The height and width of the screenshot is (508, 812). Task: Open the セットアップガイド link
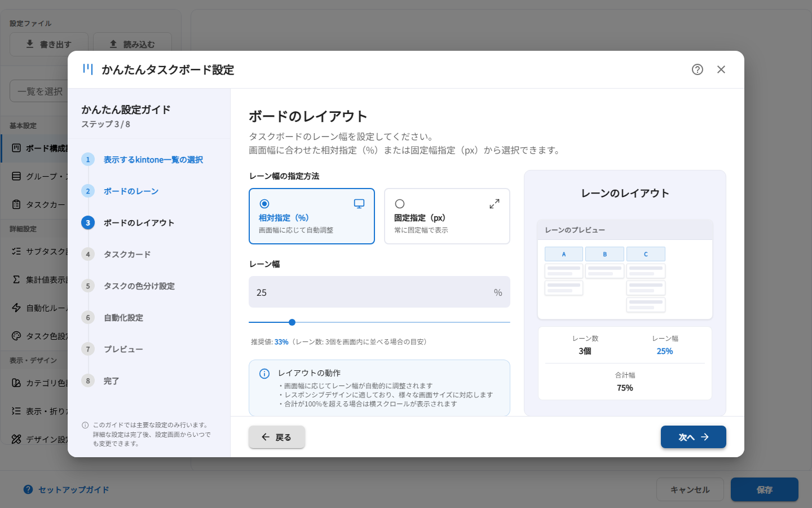point(67,490)
